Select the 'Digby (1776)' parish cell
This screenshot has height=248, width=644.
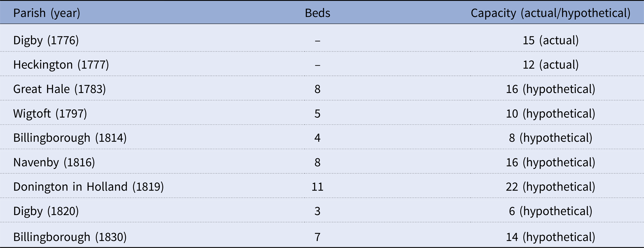[x=46, y=41]
